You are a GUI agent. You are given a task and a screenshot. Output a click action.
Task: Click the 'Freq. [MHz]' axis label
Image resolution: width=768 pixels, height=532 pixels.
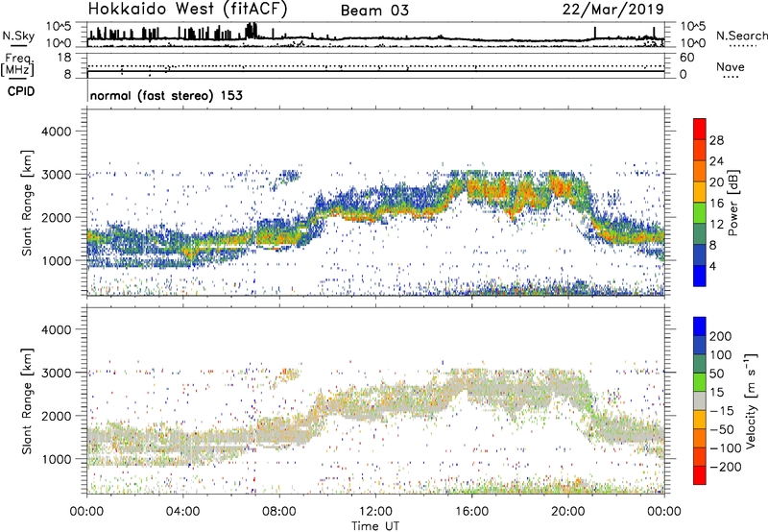coord(17,65)
